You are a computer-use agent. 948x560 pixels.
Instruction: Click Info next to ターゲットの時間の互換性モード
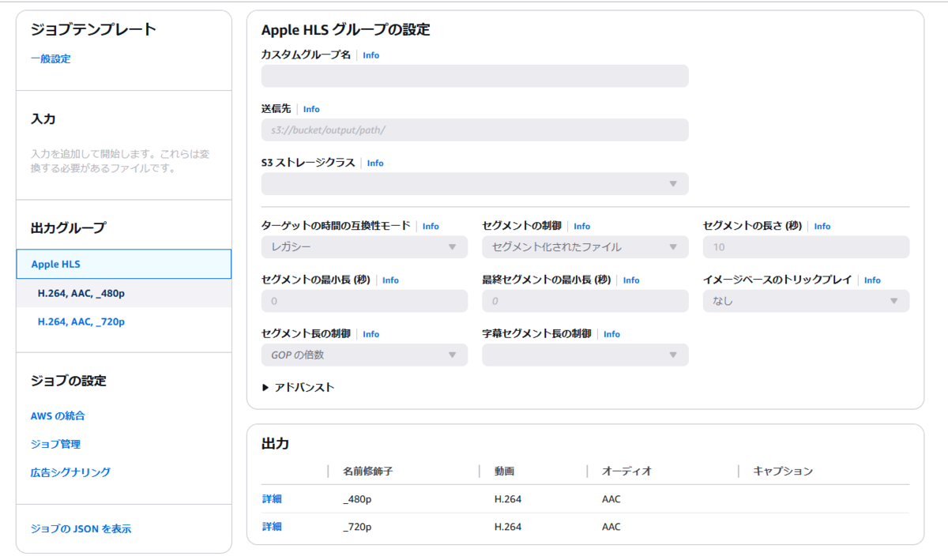[431, 226]
